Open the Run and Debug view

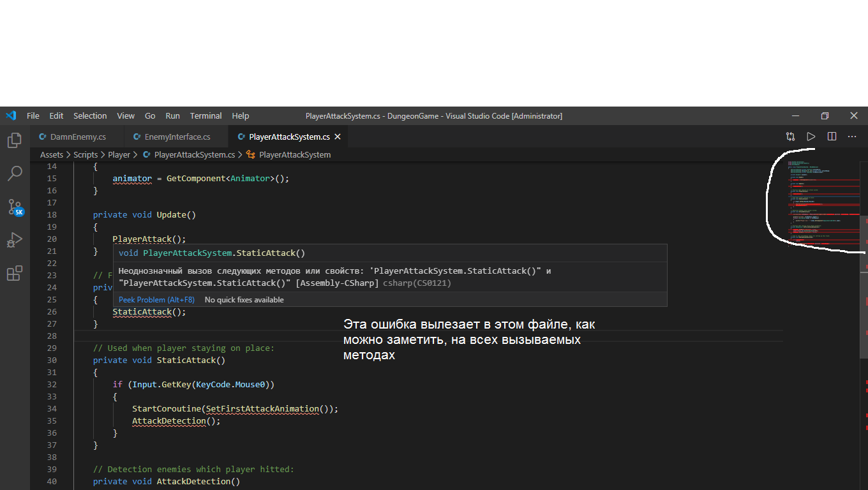tap(15, 241)
